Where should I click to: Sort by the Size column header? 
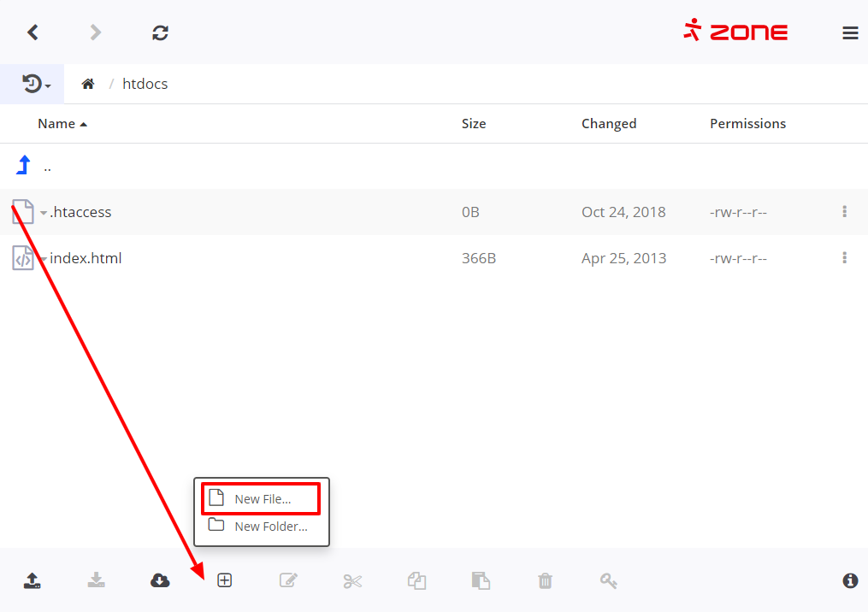[473, 124]
